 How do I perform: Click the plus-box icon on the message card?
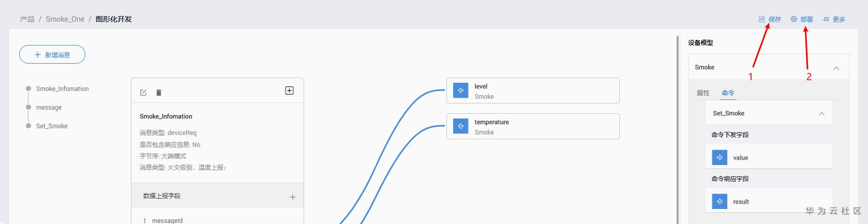[290, 91]
